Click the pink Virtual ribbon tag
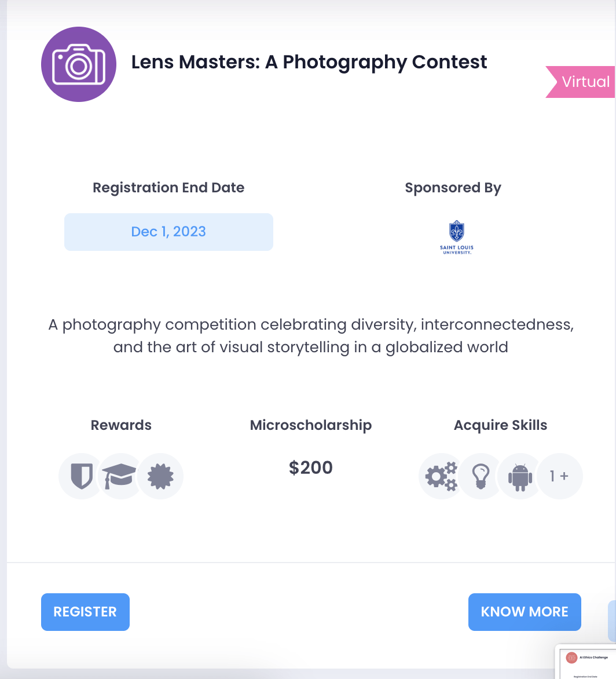The image size is (616, 679). tap(580, 82)
